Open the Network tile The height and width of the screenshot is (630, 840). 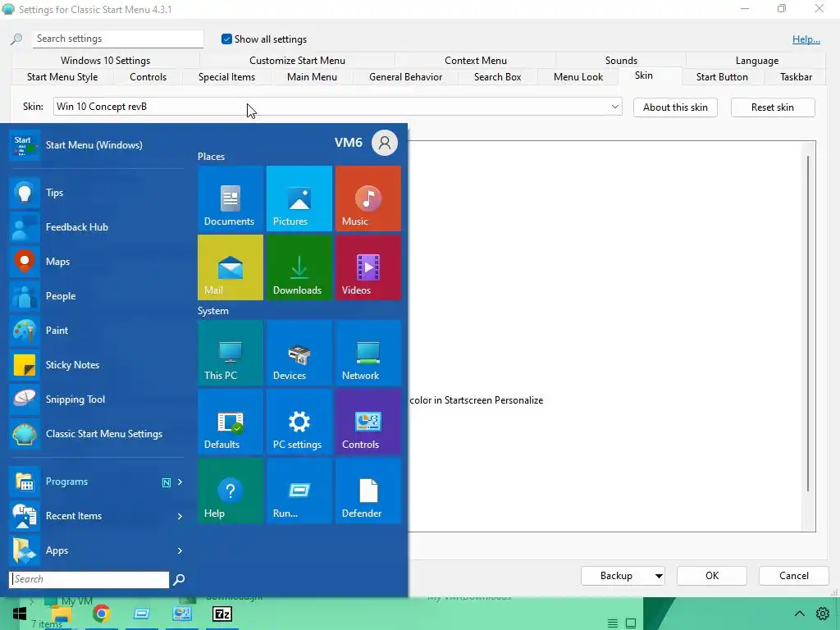(x=368, y=353)
